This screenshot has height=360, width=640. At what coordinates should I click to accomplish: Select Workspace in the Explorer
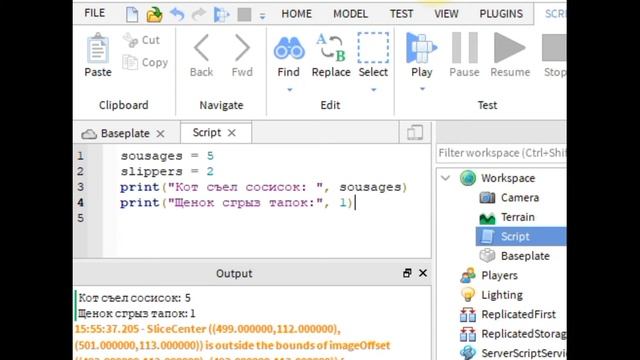[x=508, y=178]
